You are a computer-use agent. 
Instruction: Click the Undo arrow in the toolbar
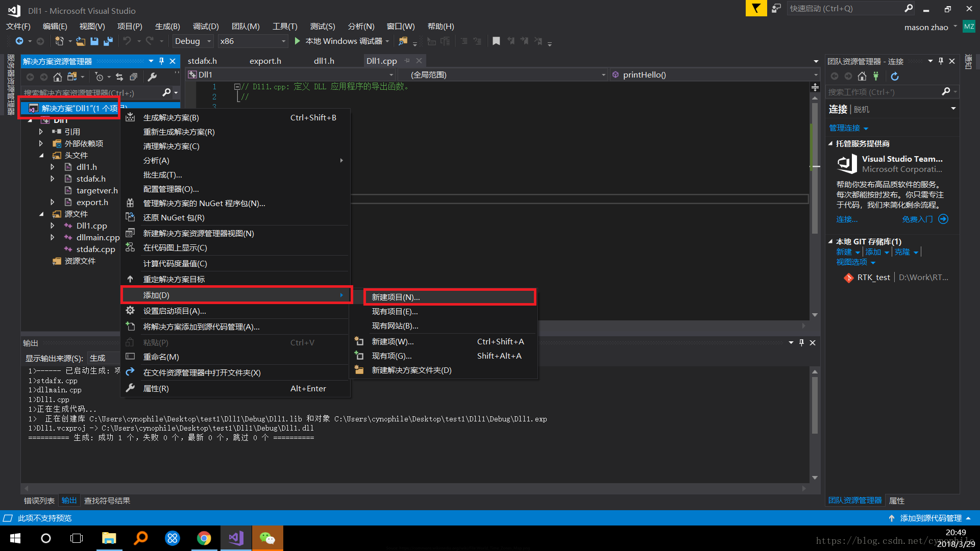point(127,41)
